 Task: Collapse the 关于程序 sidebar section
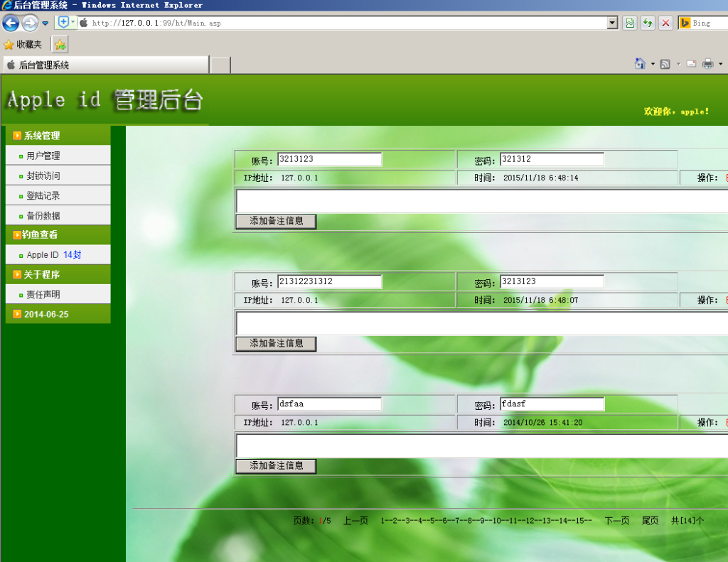click(58, 274)
